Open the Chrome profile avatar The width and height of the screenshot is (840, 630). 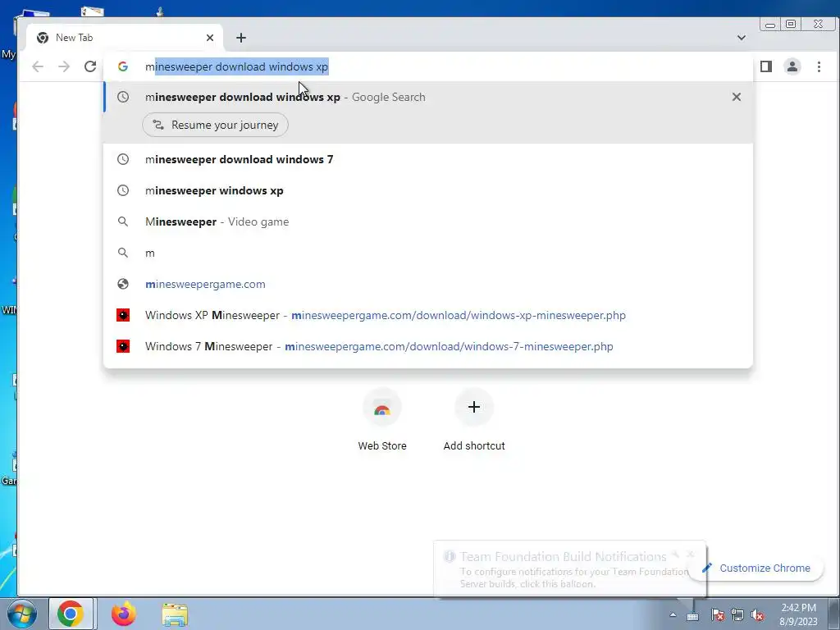(x=792, y=66)
